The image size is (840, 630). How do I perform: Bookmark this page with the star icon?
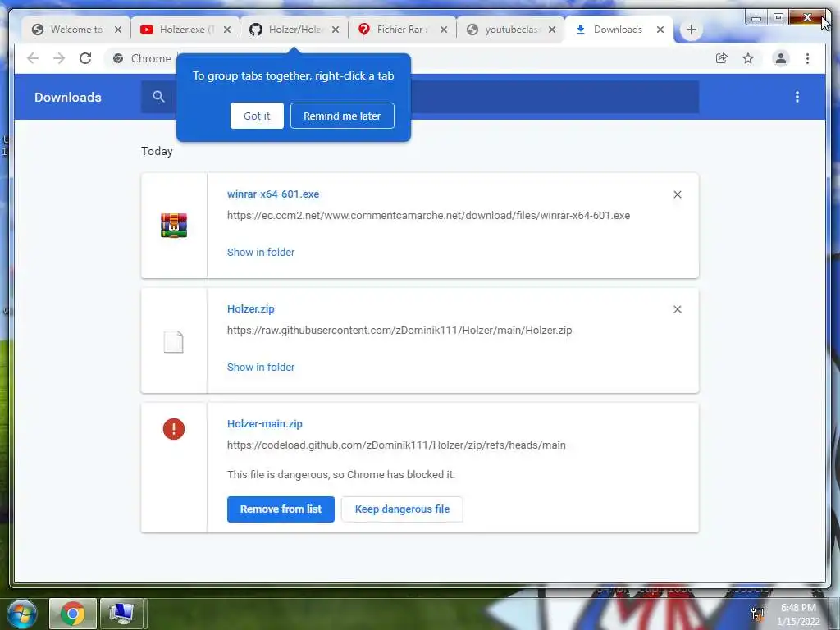(x=748, y=58)
